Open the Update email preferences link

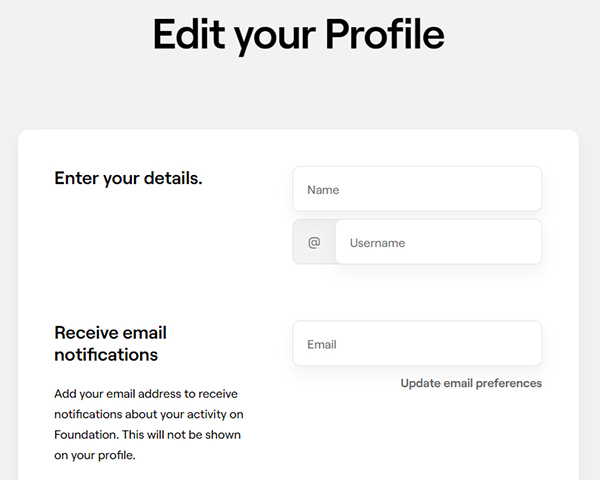coord(471,383)
